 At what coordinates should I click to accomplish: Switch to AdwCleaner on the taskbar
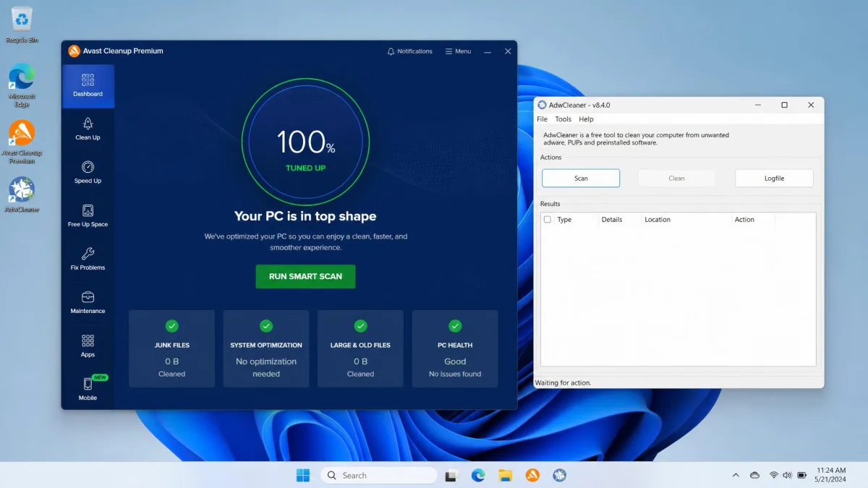click(x=559, y=475)
